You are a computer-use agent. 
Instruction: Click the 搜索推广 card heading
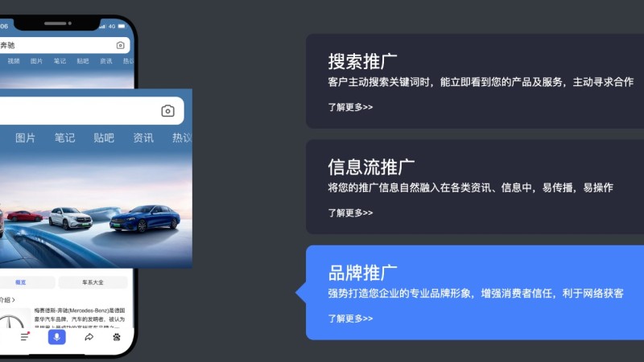[x=363, y=62]
